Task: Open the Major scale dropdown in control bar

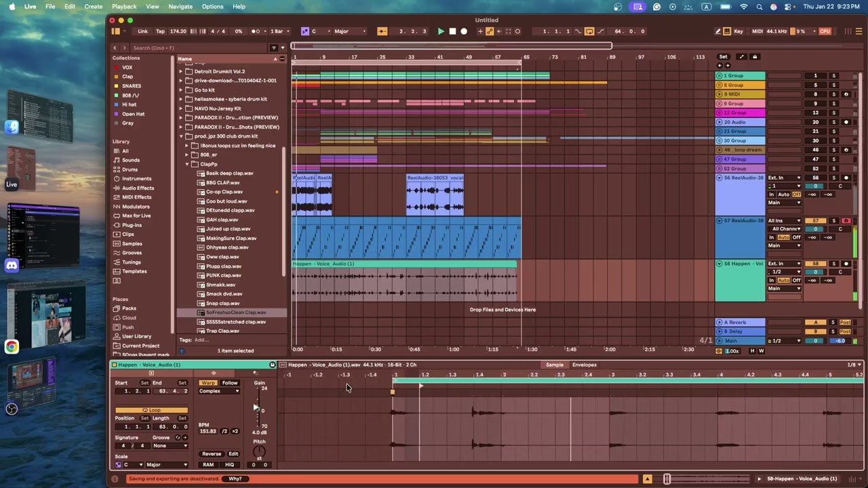Action: click(349, 31)
